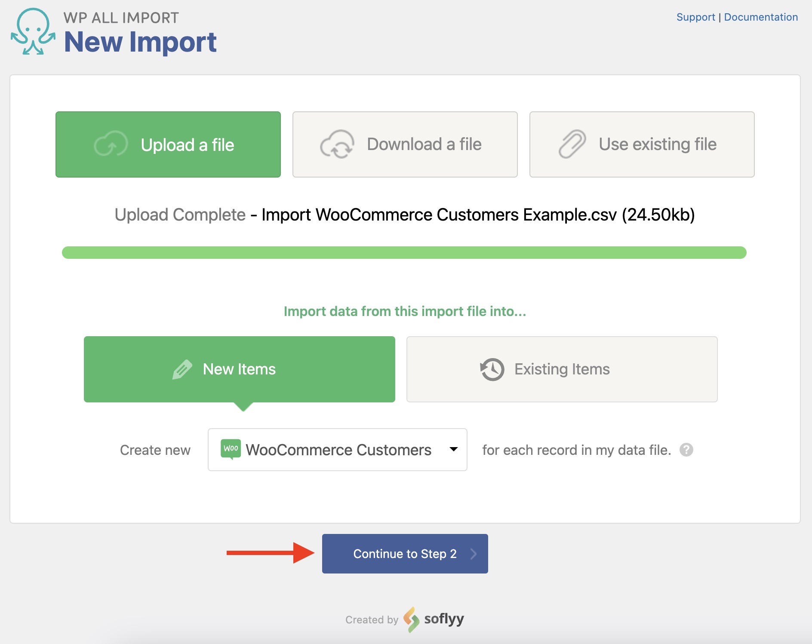Choose the New Items option
This screenshot has width=812, height=644.
click(240, 369)
